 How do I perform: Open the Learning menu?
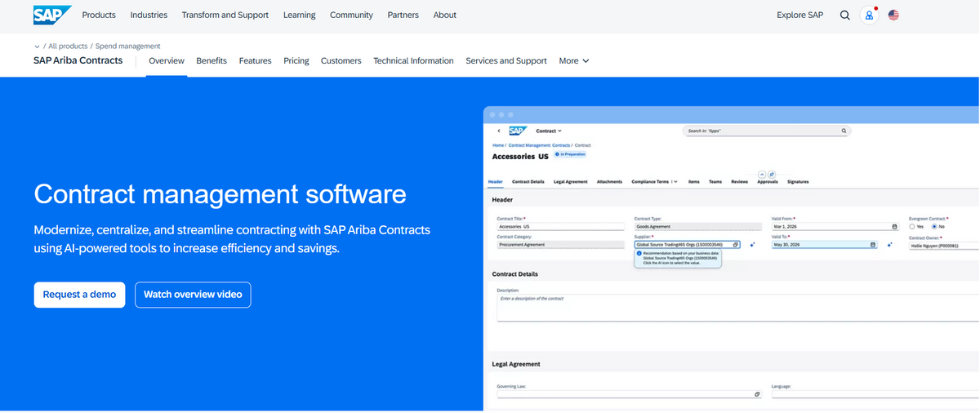tap(300, 15)
